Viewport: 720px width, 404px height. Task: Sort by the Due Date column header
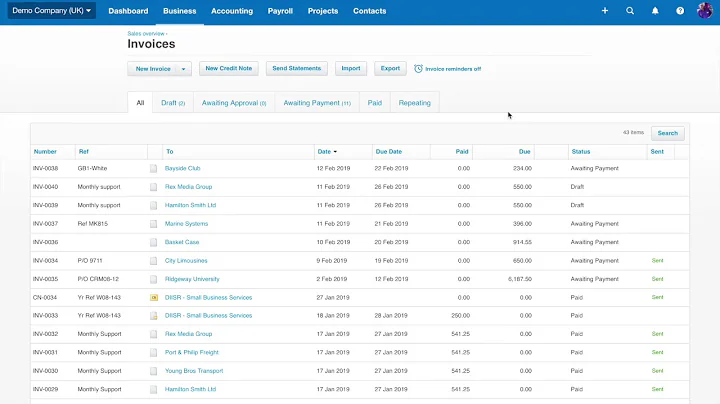pos(388,152)
